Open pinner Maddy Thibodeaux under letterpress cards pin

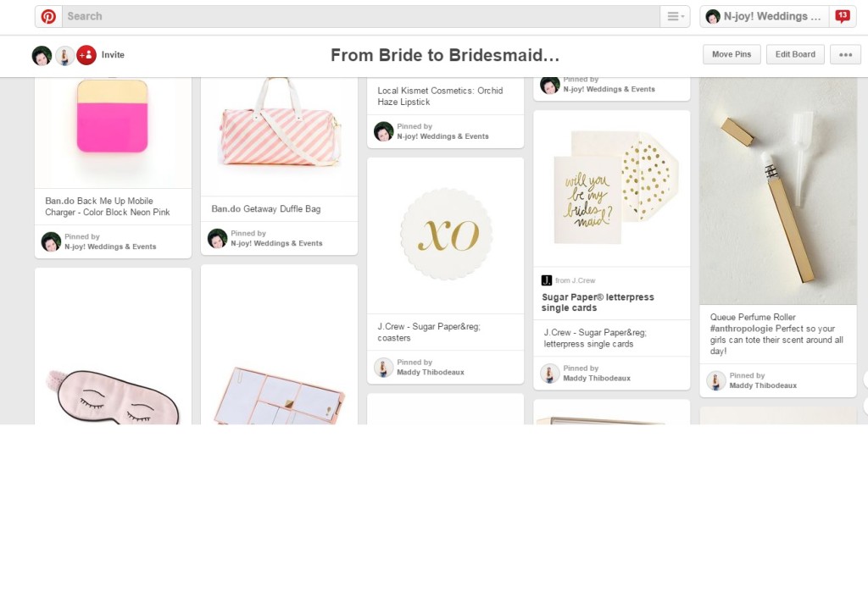point(597,379)
